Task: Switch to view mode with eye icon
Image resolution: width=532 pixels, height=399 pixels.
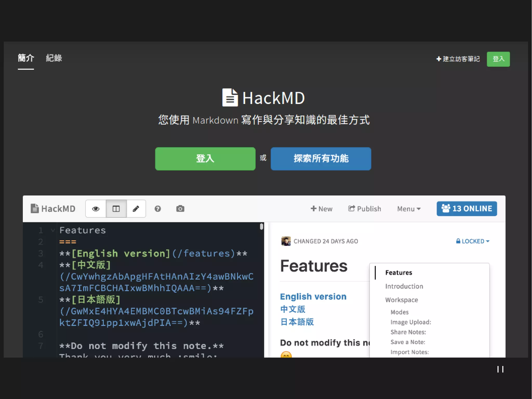Action: (96, 209)
